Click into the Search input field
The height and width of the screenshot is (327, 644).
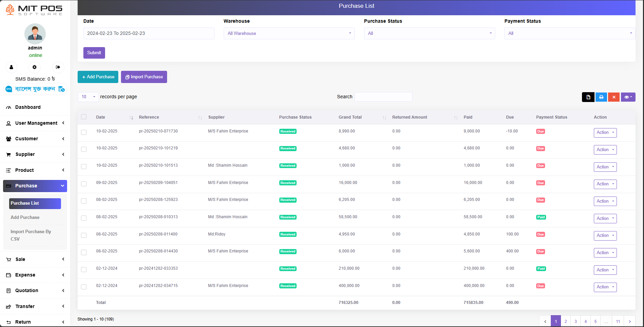[x=383, y=97]
